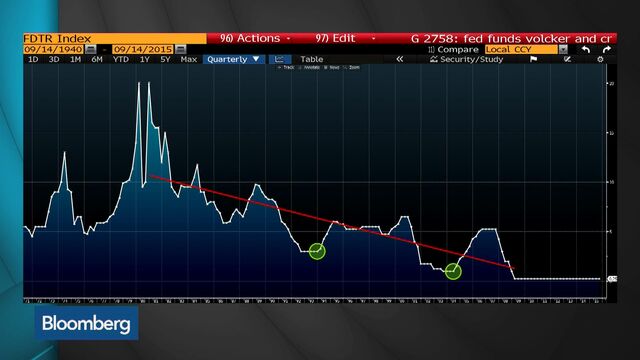Screen dimensions: 640x360
Task: Open calendar picker beside start date 09/14/1940
Action: point(91,49)
